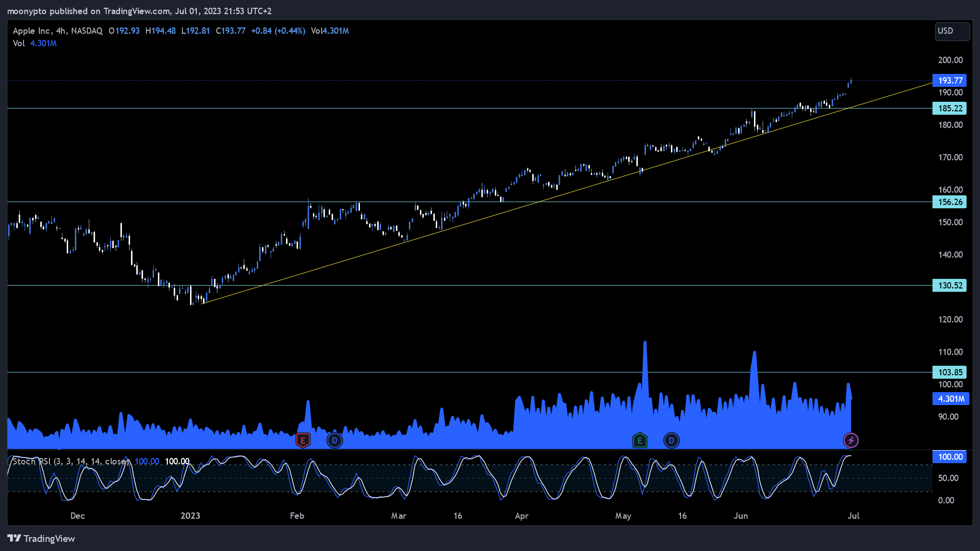Click the Apple Inc, 4h, NASDAQ symbol title

(x=58, y=31)
